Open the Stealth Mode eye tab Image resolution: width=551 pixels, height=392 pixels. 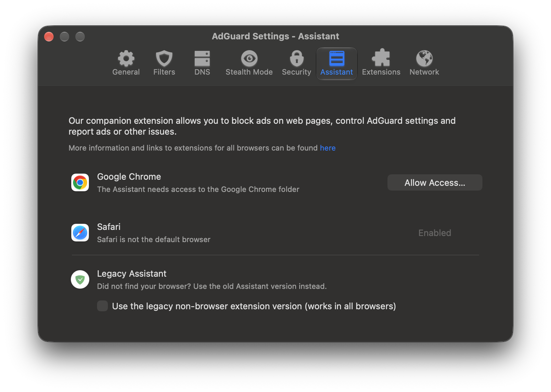pyautogui.click(x=249, y=63)
